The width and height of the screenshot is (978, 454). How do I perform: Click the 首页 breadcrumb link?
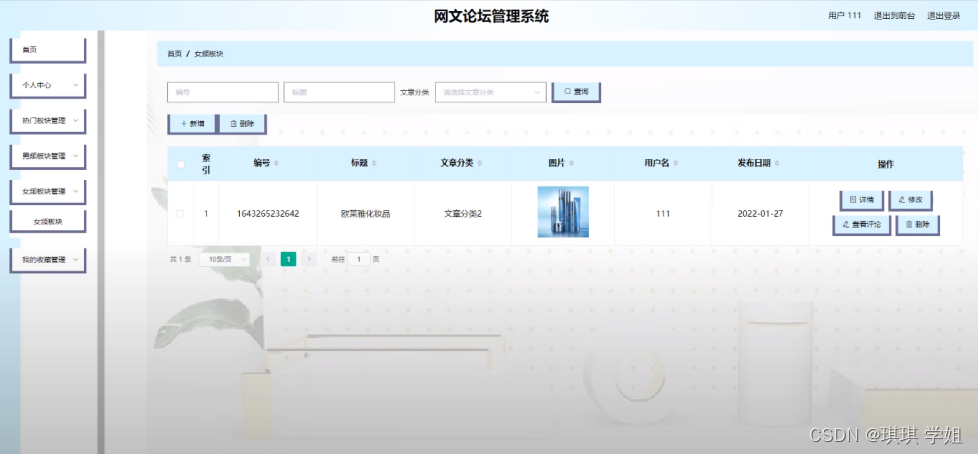[x=174, y=54]
